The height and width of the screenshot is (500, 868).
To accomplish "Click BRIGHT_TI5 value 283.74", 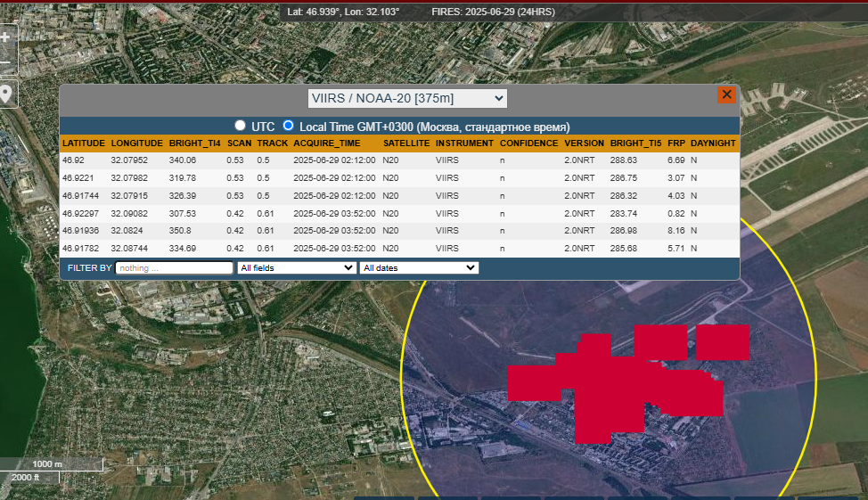I will [623, 213].
